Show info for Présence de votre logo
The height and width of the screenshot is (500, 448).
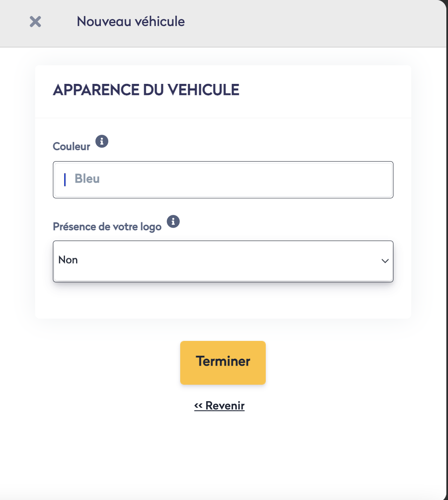pos(173,221)
